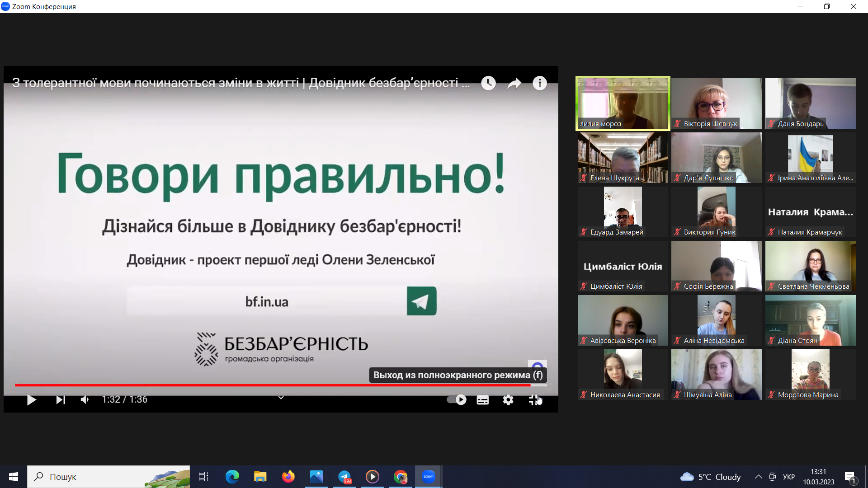Open the notification center icon
This screenshot has height=488, width=868.
[x=850, y=477]
